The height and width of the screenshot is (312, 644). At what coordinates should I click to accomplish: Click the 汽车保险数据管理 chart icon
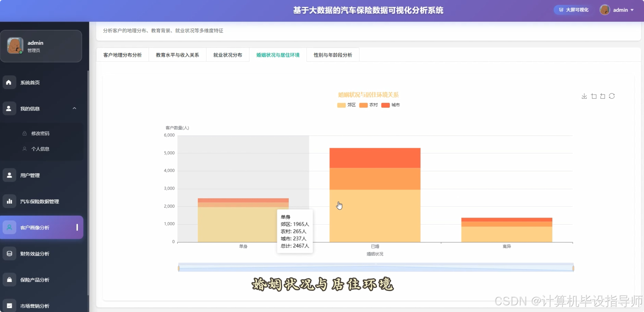(10, 201)
